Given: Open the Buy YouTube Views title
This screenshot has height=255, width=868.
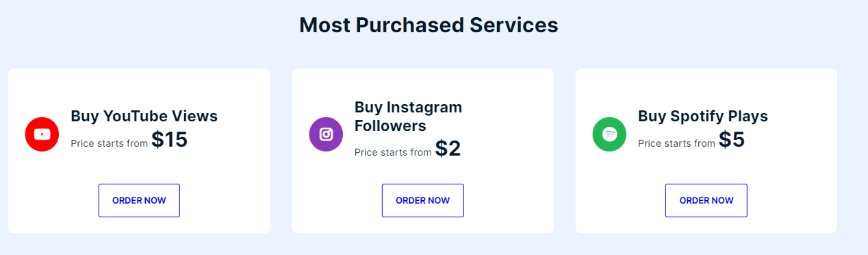Looking at the screenshot, I should click(144, 116).
